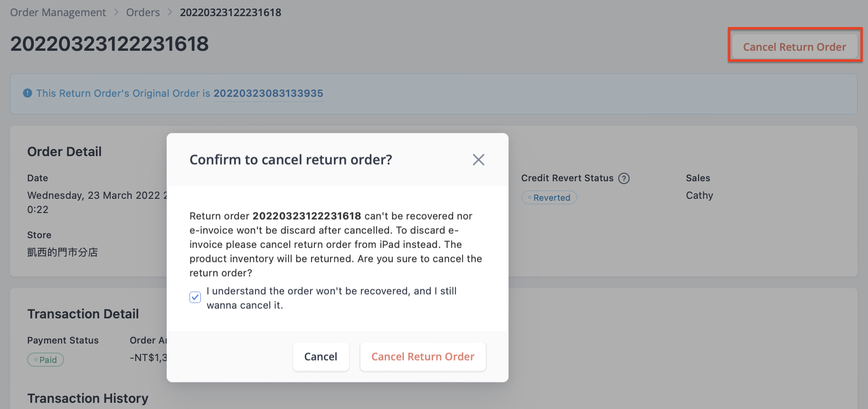868x409 pixels.
Task: Click Cancel button in the dialog
Action: point(321,357)
